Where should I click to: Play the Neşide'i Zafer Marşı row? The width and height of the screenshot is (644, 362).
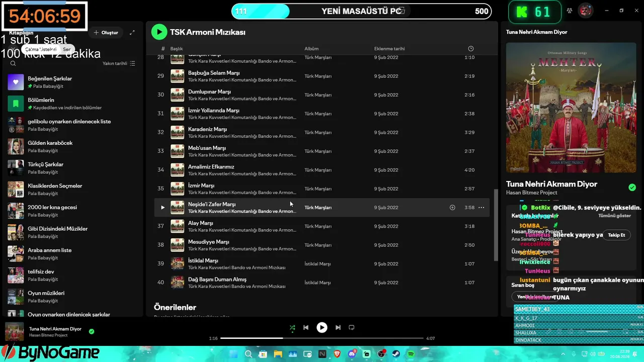(x=163, y=207)
